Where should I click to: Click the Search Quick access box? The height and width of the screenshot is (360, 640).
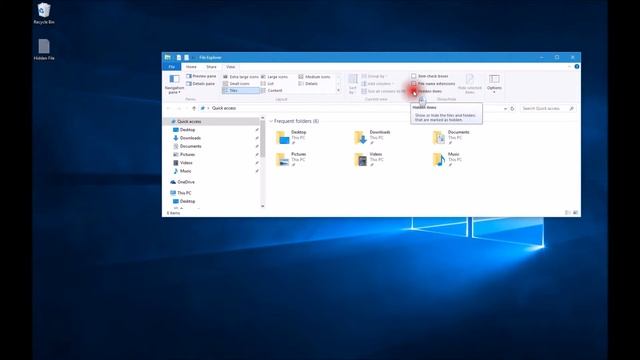(x=548, y=109)
